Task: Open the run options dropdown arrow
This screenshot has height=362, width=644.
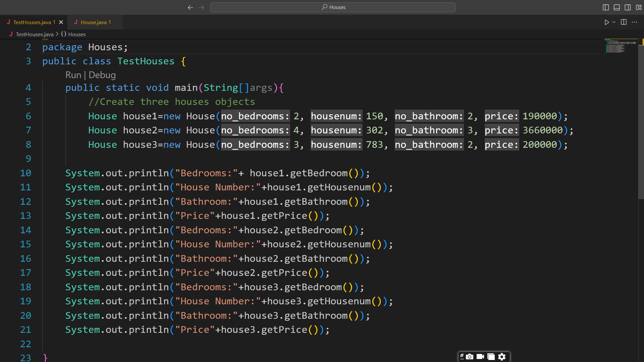Action: (x=614, y=22)
